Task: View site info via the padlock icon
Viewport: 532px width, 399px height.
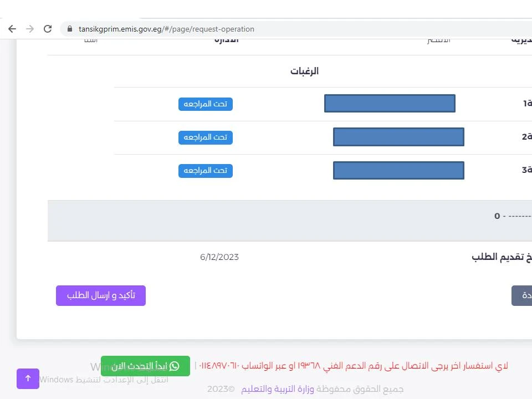Action: click(x=70, y=29)
